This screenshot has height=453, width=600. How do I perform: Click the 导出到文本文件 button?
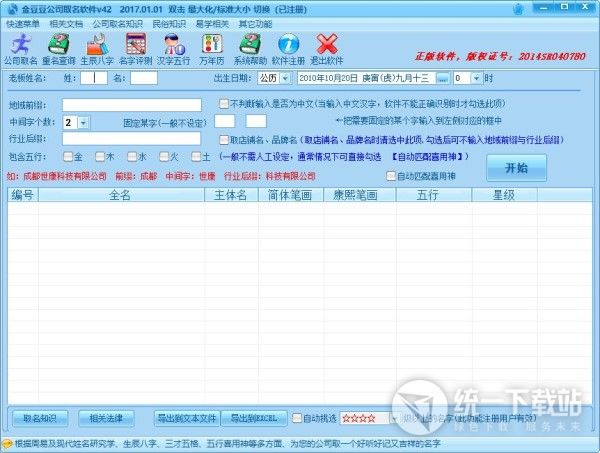186,417
